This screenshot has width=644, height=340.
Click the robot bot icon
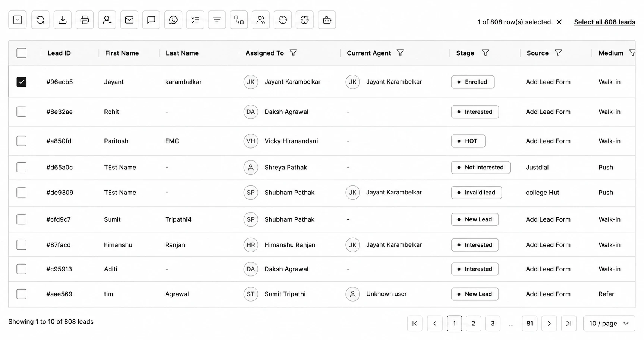pyautogui.click(x=327, y=20)
